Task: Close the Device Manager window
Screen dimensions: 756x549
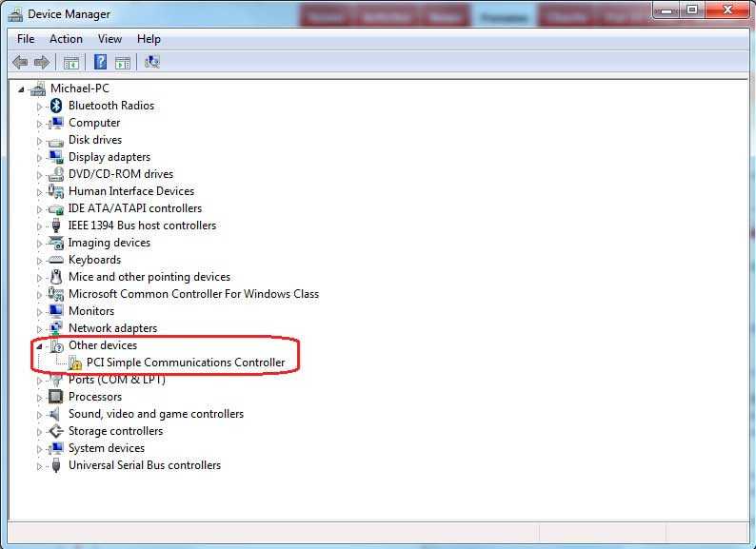Action: 727,10
